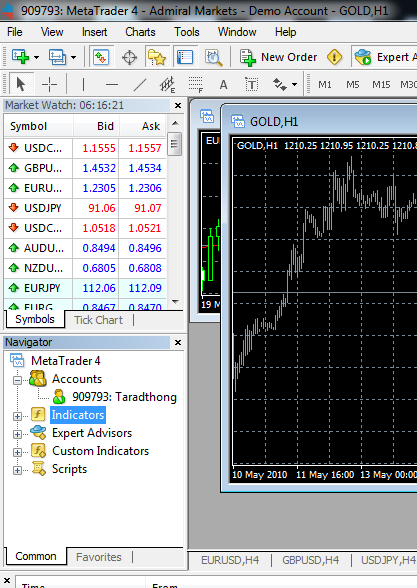Select the Text tool letter A
This screenshot has height=588, width=417.
[224, 85]
